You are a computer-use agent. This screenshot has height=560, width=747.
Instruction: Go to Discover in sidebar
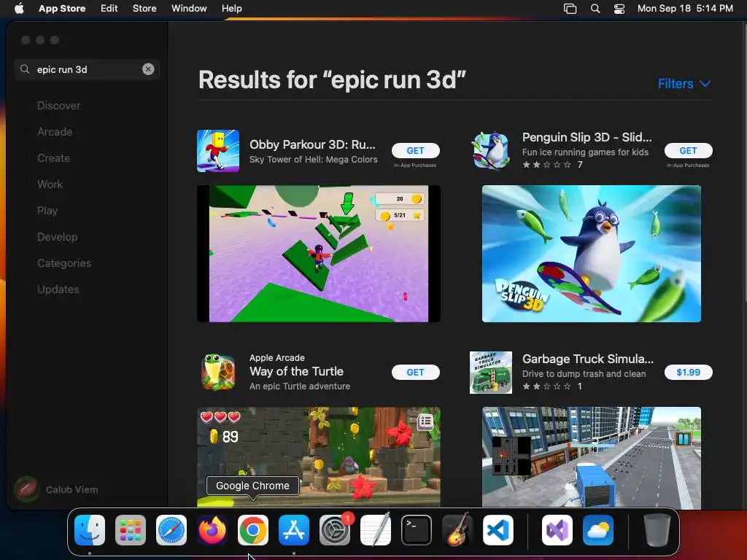(x=58, y=106)
